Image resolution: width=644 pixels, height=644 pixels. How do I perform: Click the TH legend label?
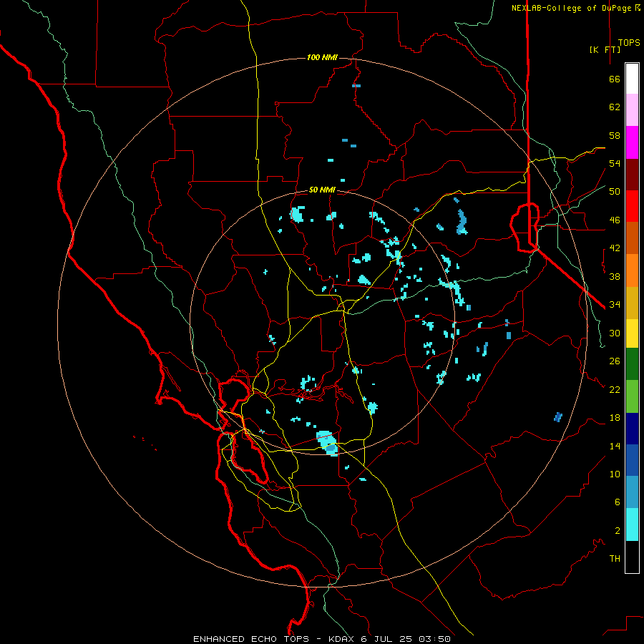(x=615, y=559)
